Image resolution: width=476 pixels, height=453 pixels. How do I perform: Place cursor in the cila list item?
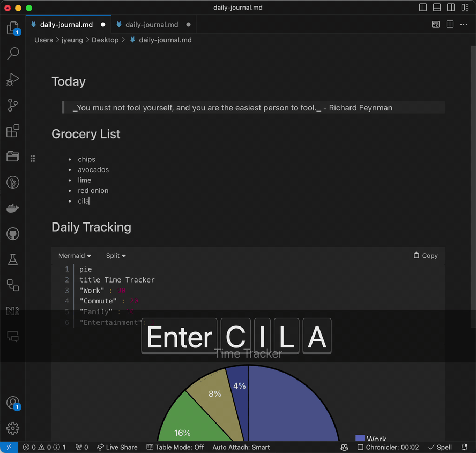pyautogui.click(x=84, y=201)
